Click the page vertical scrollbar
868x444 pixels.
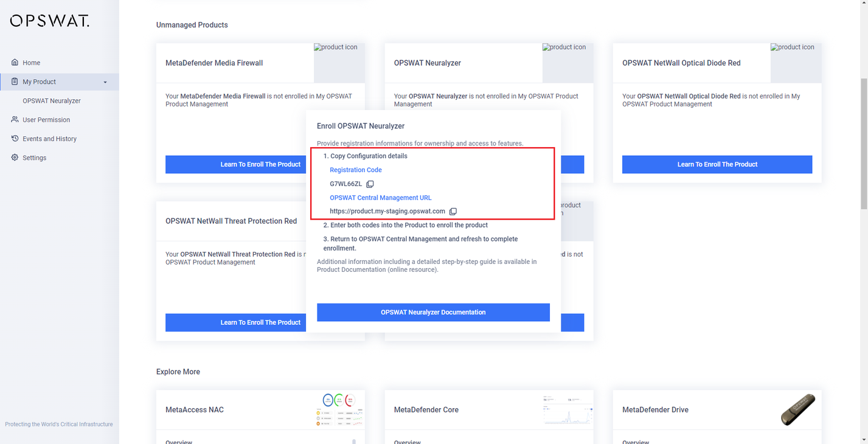[864, 145]
